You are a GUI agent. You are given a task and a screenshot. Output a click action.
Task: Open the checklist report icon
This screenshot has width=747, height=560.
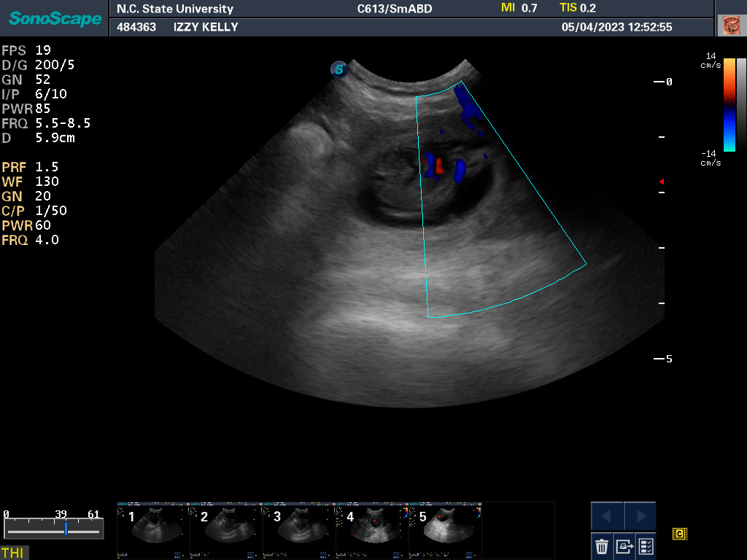(646, 545)
